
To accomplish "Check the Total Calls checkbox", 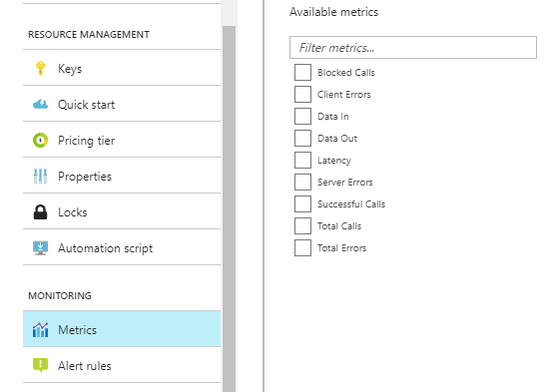I will 302,226.
